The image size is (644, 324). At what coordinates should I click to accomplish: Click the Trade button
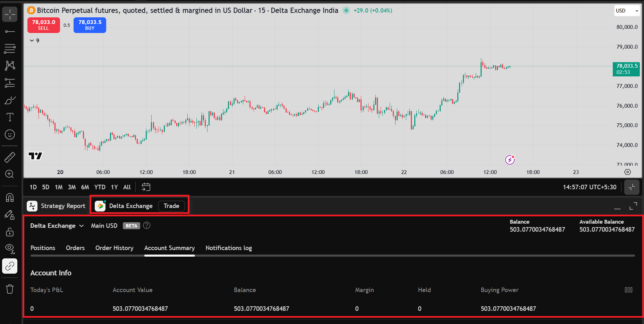(x=171, y=206)
